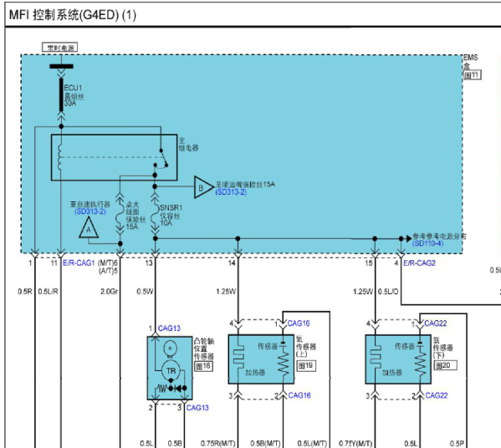Click the triangle B connector symbol
The width and height of the screenshot is (501, 448).
[x=203, y=187]
